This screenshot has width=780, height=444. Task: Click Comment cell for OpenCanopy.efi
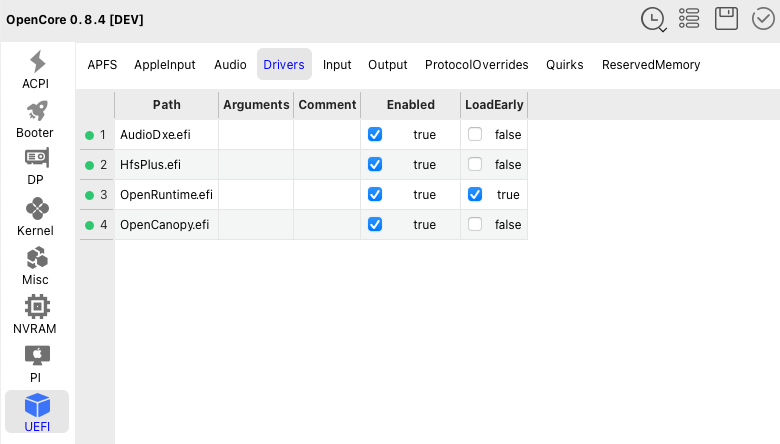[x=327, y=224]
